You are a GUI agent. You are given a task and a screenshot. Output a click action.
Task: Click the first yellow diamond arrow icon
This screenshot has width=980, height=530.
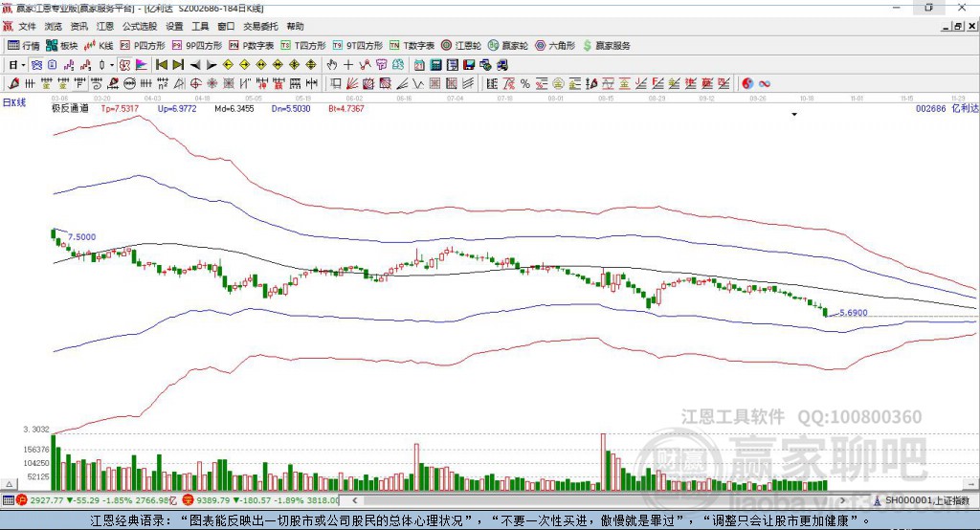228,65
